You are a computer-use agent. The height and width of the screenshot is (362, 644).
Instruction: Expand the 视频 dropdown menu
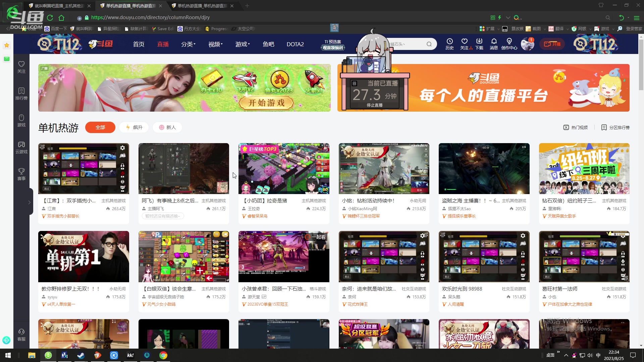point(215,44)
